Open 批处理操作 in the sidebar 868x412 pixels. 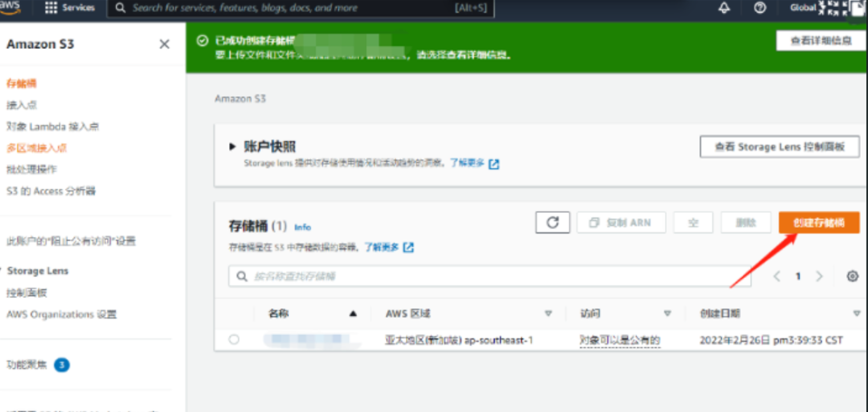coord(31,169)
